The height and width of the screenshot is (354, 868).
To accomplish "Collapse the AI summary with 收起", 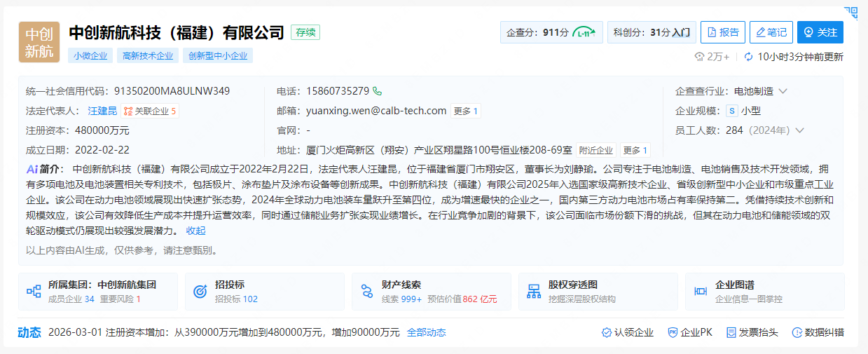I will [x=195, y=231].
